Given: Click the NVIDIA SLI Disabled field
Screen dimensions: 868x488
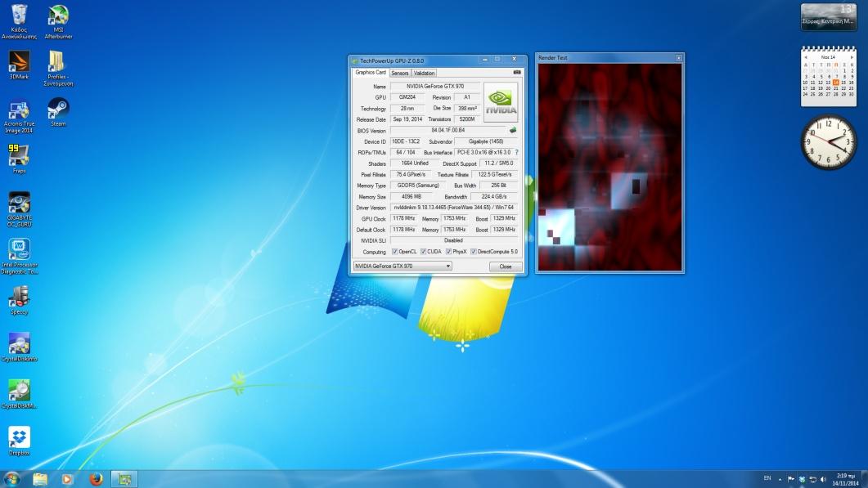Looking at the screenshot, I should pos(454,240).
